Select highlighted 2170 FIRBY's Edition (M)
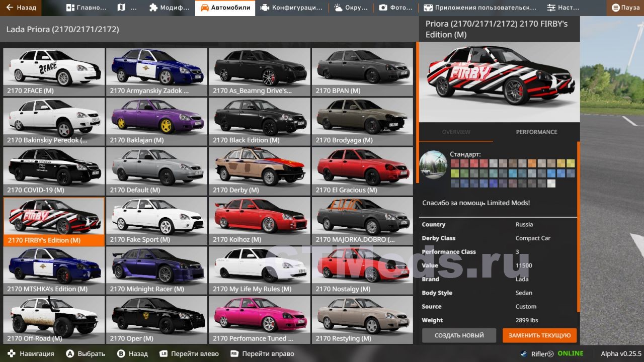The width and height of the screenshot is (644, 362). point(54,221)
